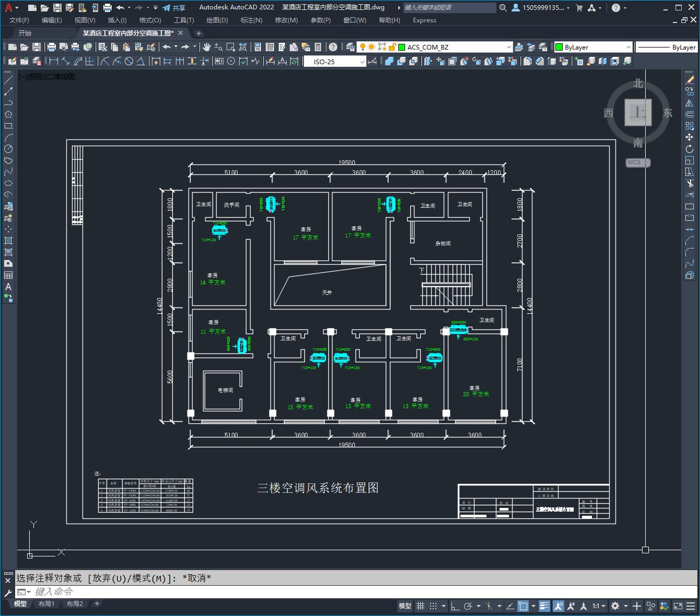Click the green layer color swatch
The image size is (700, 616).
[401, 47]
